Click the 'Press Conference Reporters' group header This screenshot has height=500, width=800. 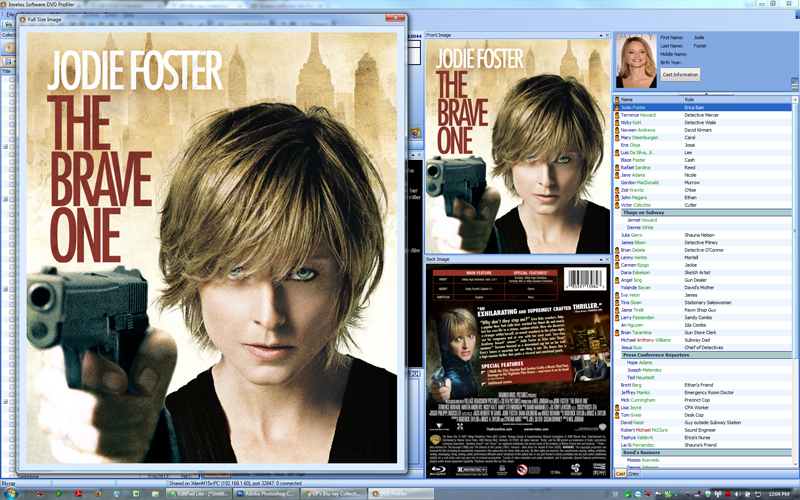pos(706,355)
